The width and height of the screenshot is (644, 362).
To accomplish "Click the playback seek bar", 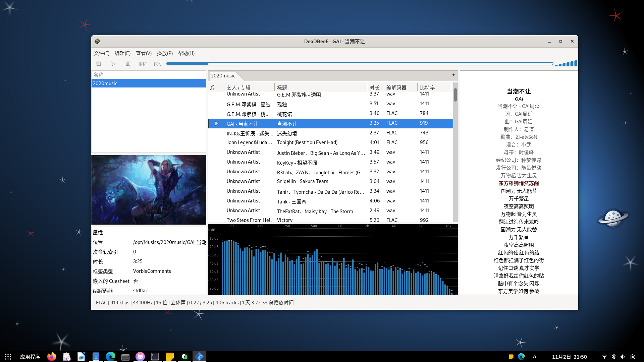I will [x=359, y=64].
